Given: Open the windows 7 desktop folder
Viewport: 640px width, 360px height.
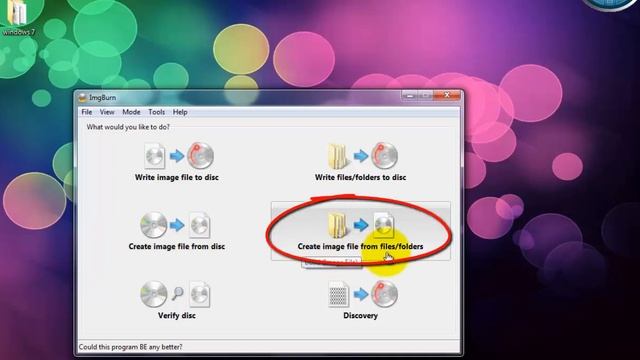Looking at the screenshot, I should coord(18,17).
